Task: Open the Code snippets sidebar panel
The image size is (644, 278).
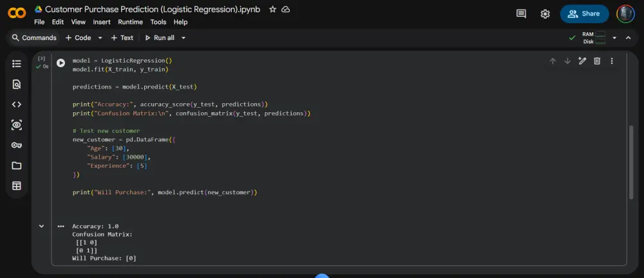Action: click(17, 104)
